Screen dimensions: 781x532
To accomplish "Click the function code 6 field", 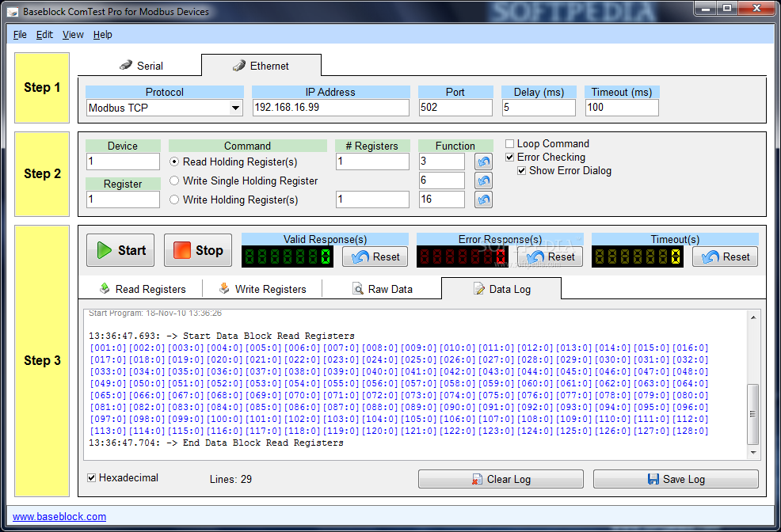I will click(x=442, y=180).
